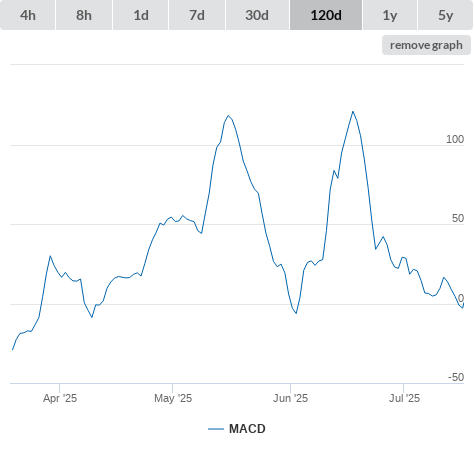Viewport: 474px width, 455px height.
Task: Click the remove graph button
Action: 426,45
